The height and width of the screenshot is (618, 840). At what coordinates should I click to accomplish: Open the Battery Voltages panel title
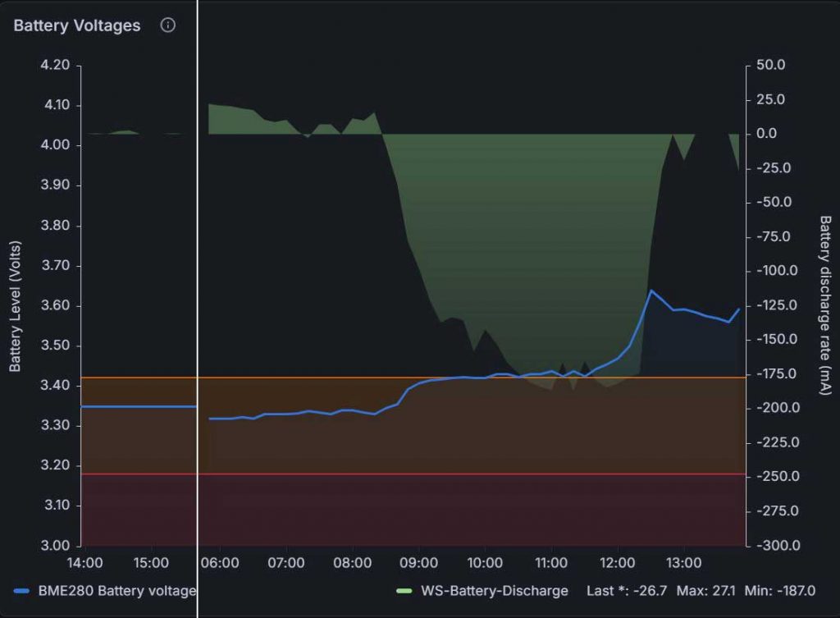pos(77,25)
